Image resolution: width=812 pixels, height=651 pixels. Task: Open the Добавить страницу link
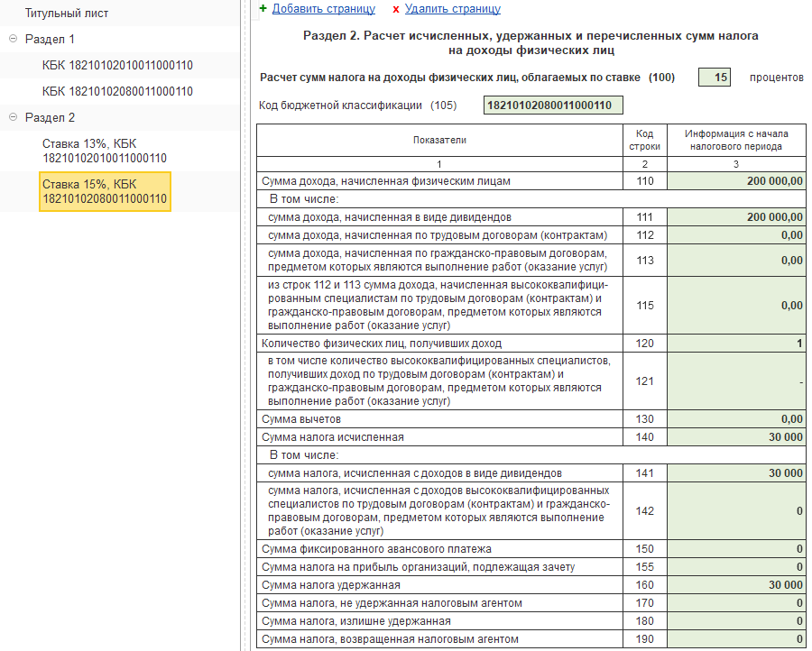pyautogui.click(x=323, y=9)
